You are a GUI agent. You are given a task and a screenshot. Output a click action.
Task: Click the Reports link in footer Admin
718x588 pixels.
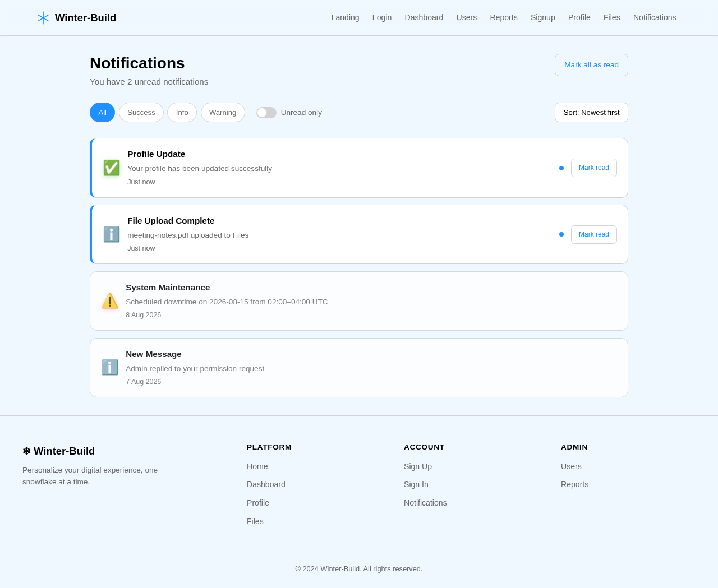(x=575, y=484)
